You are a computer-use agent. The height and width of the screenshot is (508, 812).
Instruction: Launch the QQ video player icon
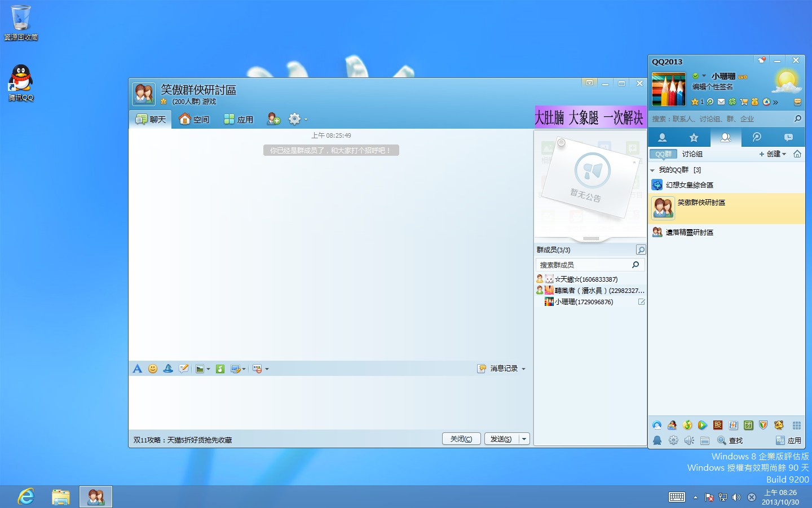[702, 425]
